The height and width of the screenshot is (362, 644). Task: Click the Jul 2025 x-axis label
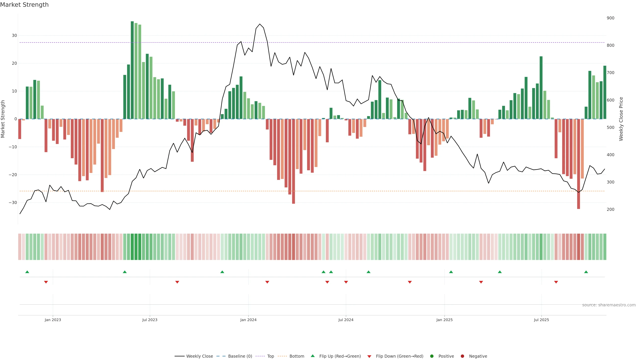[x=541, y=320]
